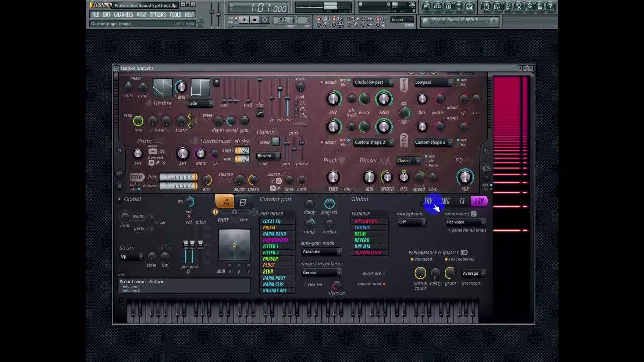The width and height of the screenshot is (644, 362).
Task: Select the square timbre waveform thumbnail
Action: click(200, 87)
